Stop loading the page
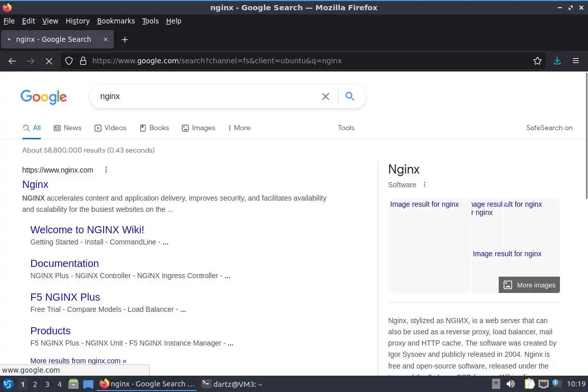Screen dimensions: 588x392 pos(49,61)
